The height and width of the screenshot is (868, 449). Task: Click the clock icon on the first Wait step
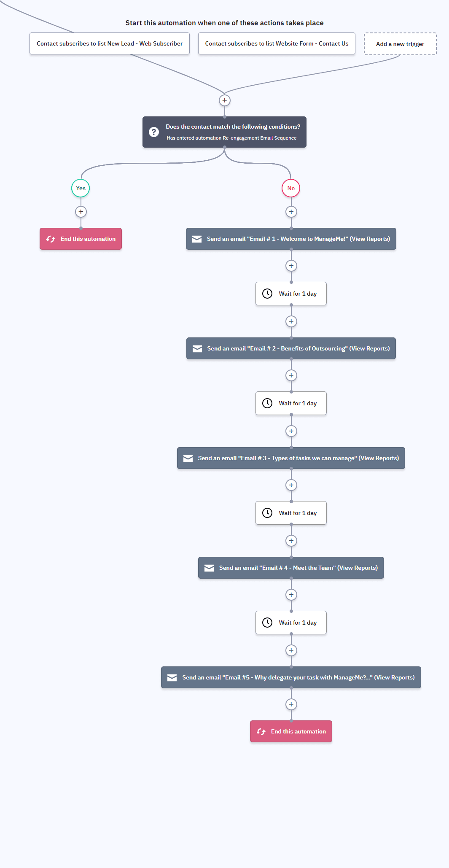(267, 294)
